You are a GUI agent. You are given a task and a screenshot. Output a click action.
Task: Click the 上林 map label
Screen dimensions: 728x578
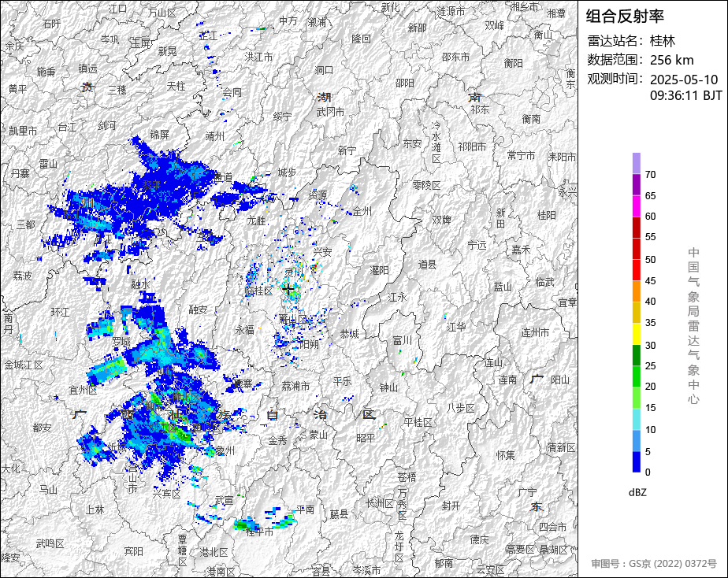(95, 509)
